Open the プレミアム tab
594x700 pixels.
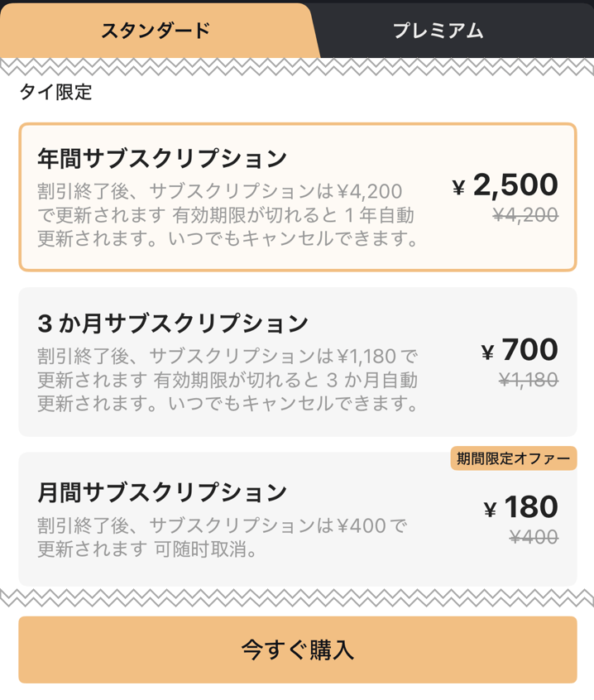coord(438,31)
